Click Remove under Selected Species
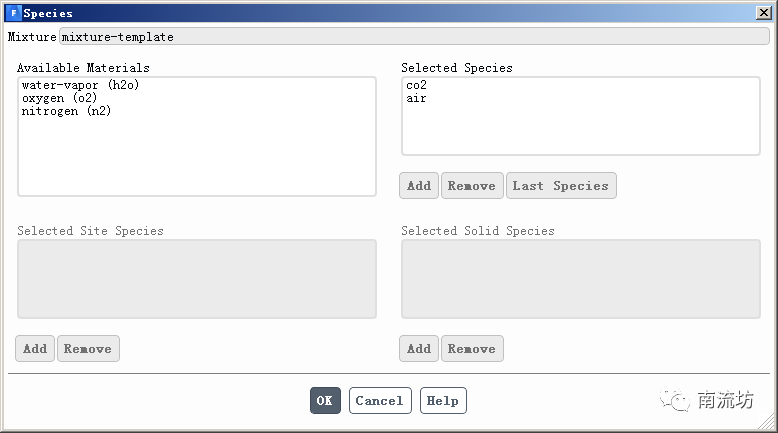Screen dimensions: 778x433 click(471, 186)
